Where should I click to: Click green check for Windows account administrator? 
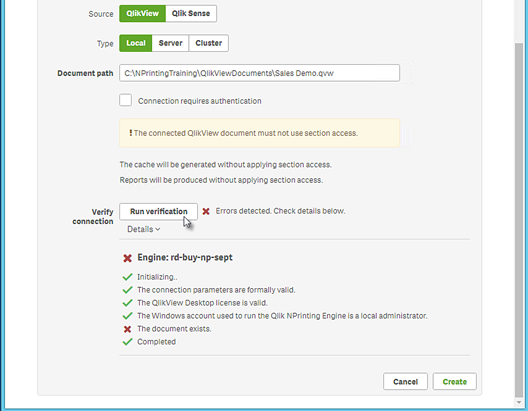pyautogui.click(x=127, y=316)
